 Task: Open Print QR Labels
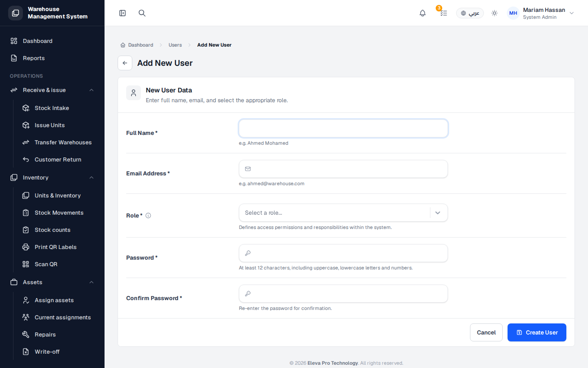click(59, 247)
